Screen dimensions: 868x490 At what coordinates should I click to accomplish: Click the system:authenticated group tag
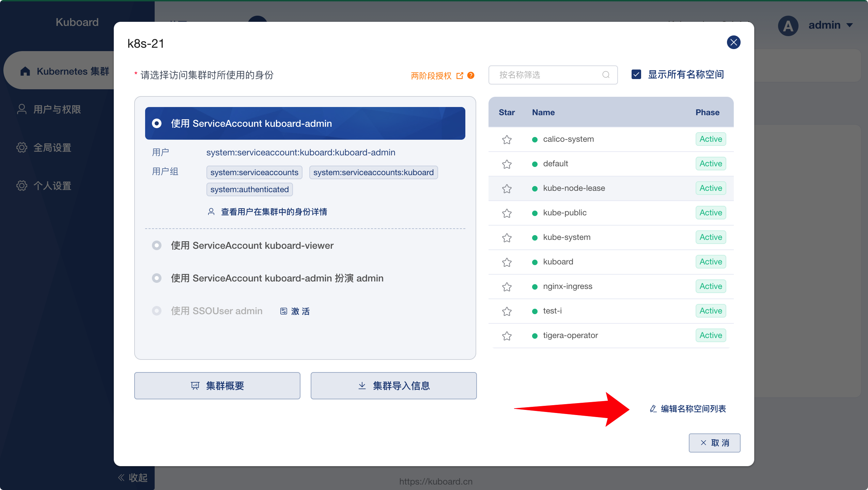pos(249,189)
